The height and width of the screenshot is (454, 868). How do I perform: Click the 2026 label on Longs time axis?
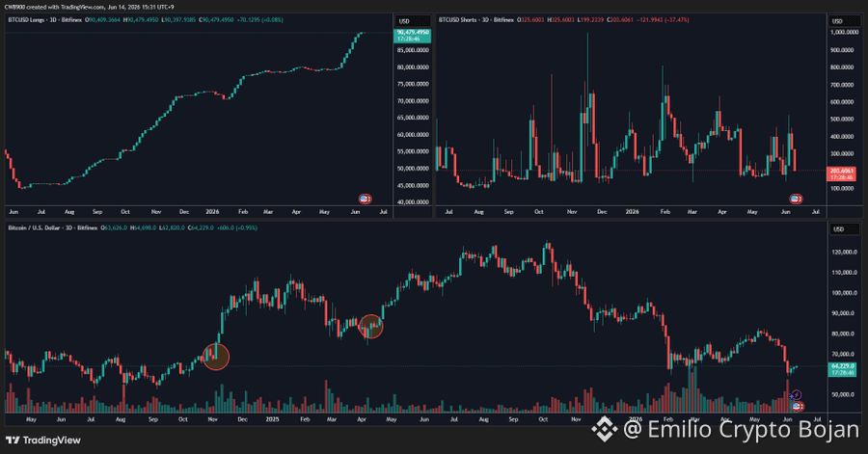pos(212,212)
